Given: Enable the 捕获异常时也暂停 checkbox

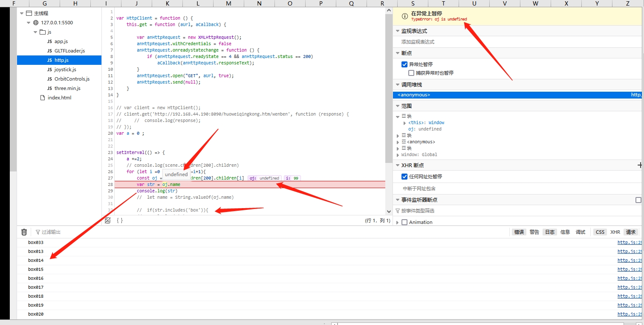Looking at the screenshot, I should pyautogui.click(x=411, y=73).
